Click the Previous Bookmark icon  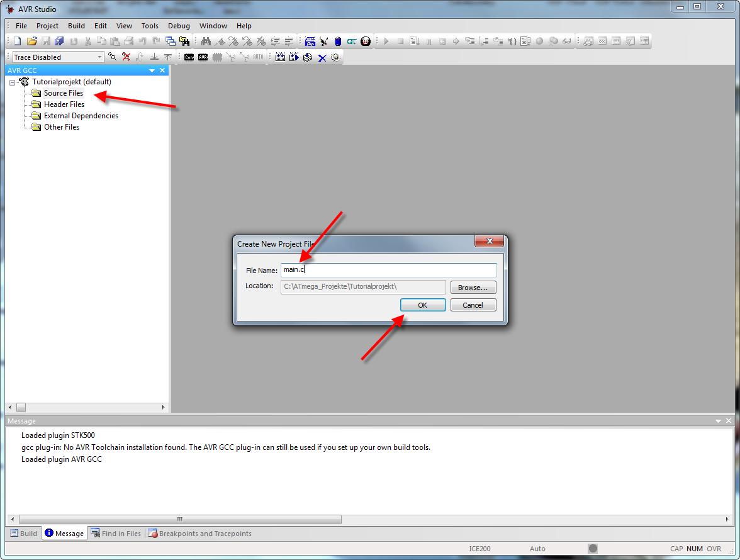[247, 42]
